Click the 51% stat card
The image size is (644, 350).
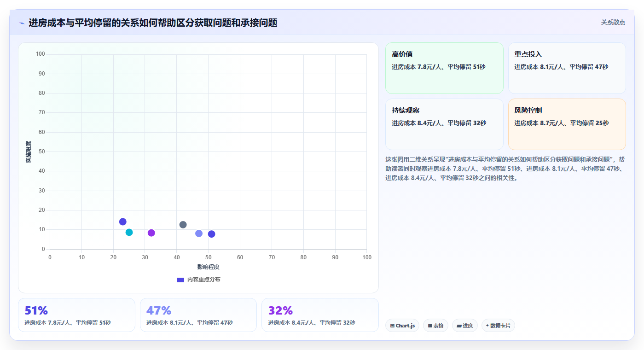(76, 315)
